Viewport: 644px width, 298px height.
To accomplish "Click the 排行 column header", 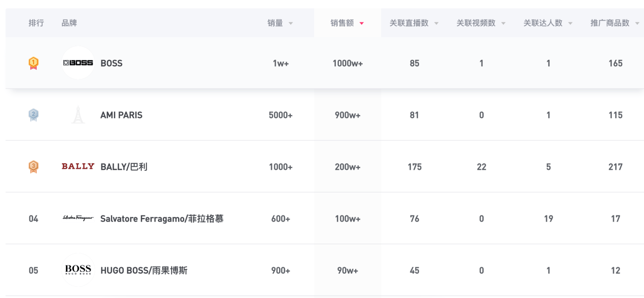I will pyautogui.click(x=36, y=23).
